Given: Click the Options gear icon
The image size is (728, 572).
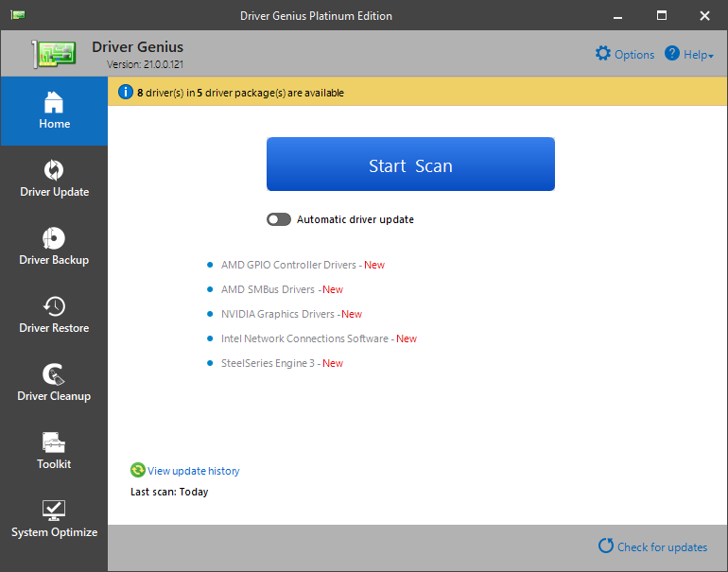Looking at the screenshot, I should pyautogui.click(x=602, y=54).
